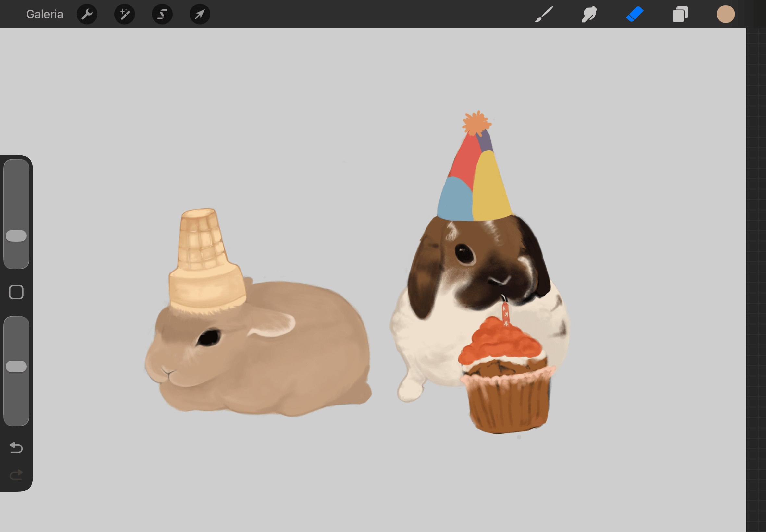Undo the last stroke
Screen dimensions: 766x532
coord(16,447)
